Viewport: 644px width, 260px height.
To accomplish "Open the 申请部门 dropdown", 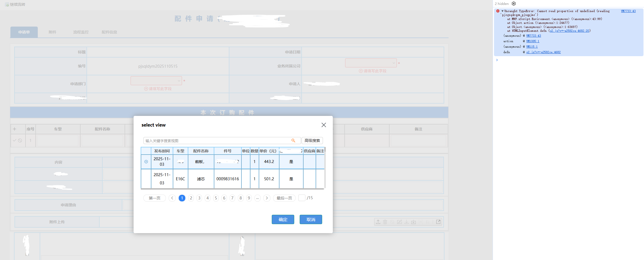I will tap(156, 81).
